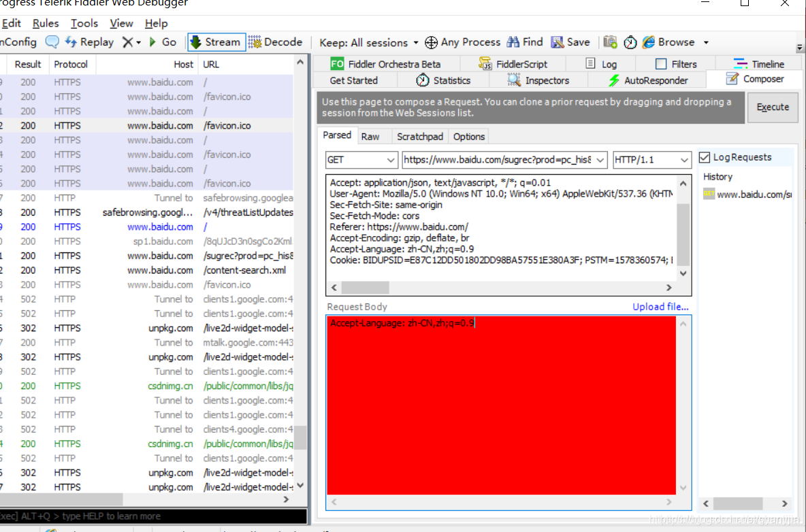Screen dimensions: 806x532
Task: Click the Any Process target icon
Action: [x=432, y=43]
